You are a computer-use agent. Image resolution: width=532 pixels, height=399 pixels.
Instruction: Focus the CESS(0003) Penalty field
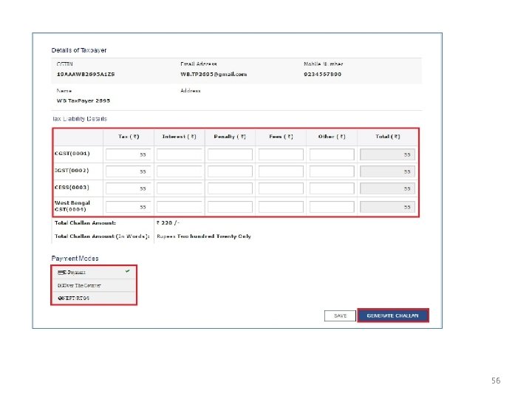tap(230, 188)
